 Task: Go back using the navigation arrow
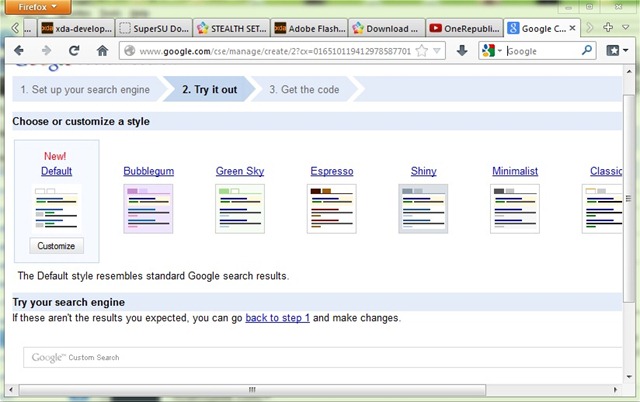tap(19, 51)
